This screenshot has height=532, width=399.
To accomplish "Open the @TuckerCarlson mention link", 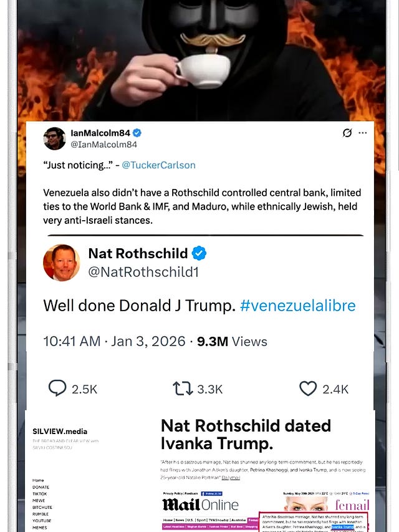I will [158, 165].
